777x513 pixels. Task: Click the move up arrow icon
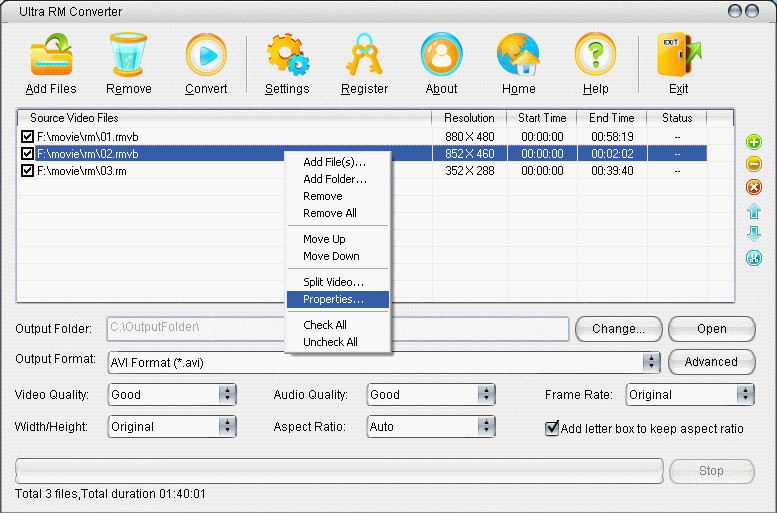coord(754,211)
